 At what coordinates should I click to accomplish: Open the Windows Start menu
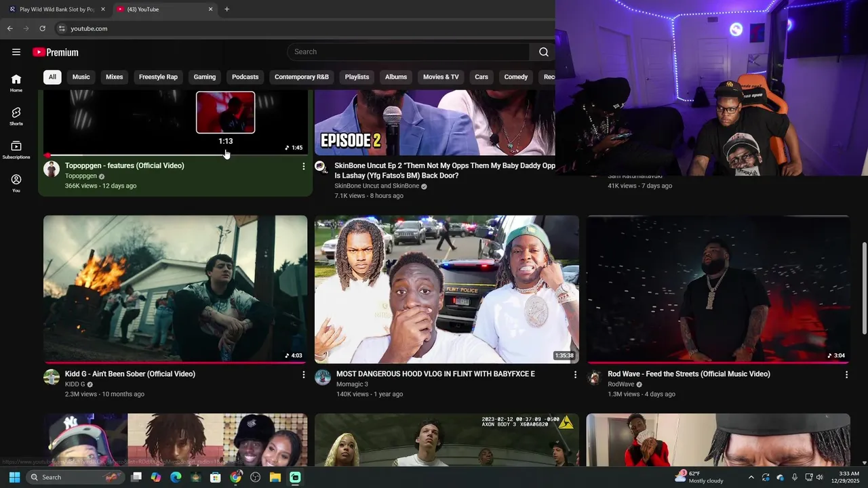point(14,477)
